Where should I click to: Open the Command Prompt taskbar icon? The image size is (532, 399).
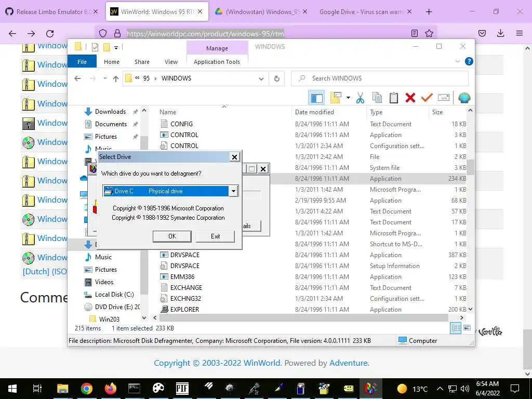tap(135, 389)
